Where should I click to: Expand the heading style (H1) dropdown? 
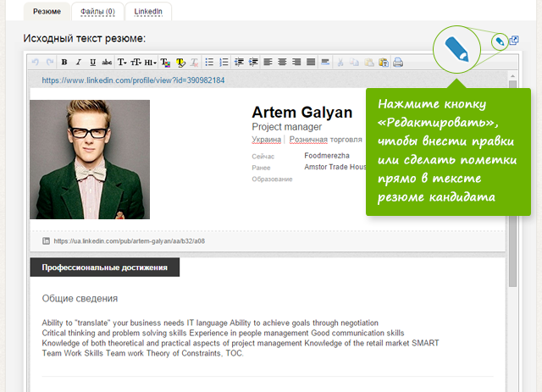[150, 62]
